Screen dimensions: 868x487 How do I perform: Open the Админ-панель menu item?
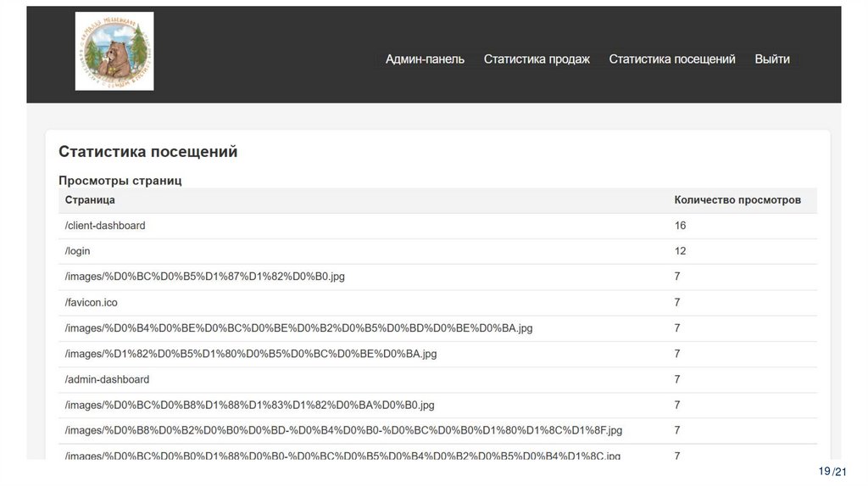pos(425,59)
